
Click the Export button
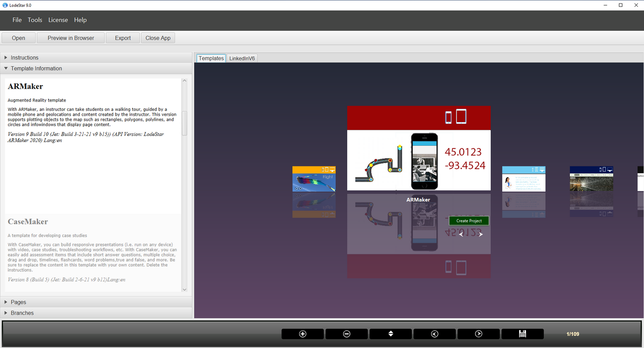[123, 38]
